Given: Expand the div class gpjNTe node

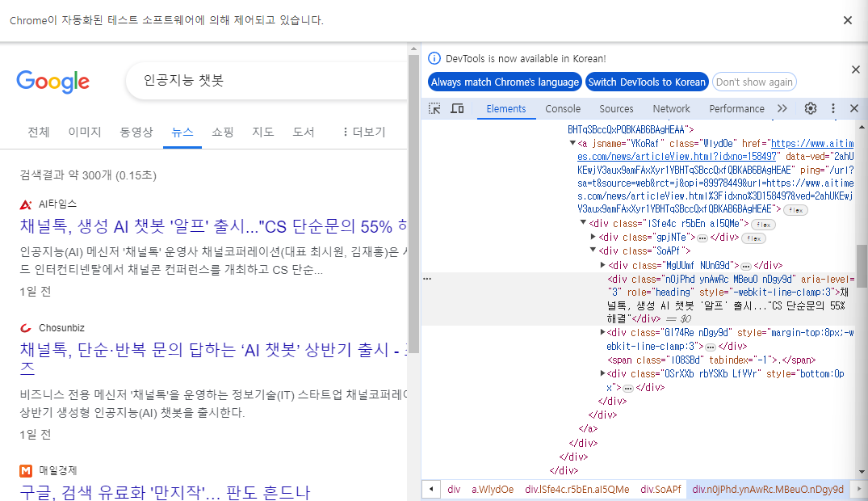Looking at the screenshot, I should pos(593,237).
